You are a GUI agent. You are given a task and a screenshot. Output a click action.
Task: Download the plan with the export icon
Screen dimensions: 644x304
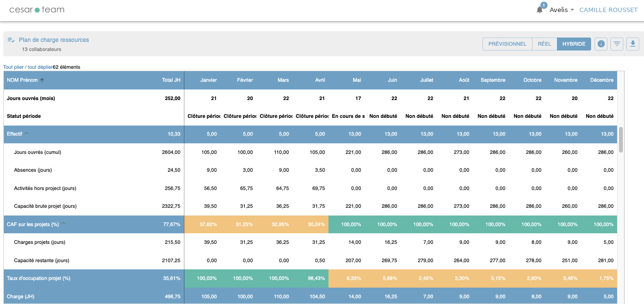point(633,44)
